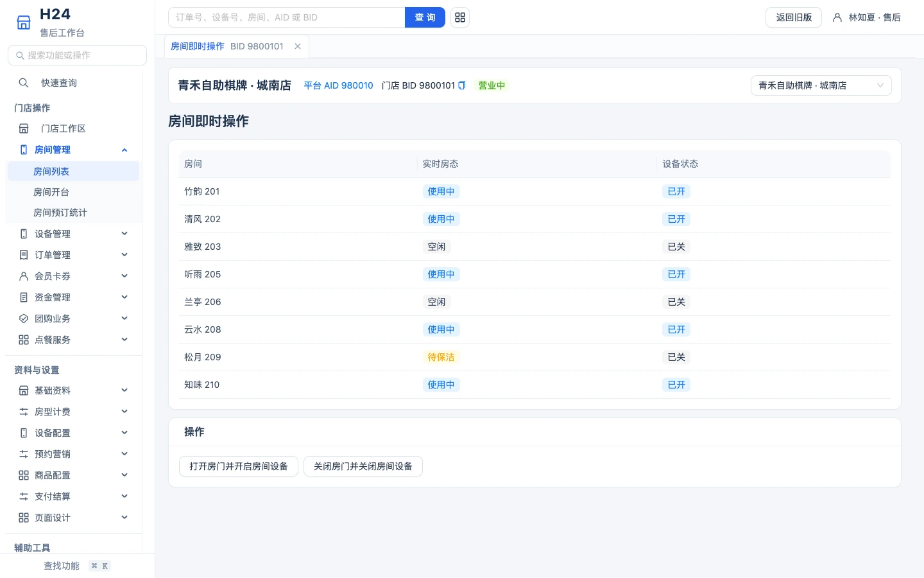Click the 快速查询 magnifier icon

(x=24, y=83)
